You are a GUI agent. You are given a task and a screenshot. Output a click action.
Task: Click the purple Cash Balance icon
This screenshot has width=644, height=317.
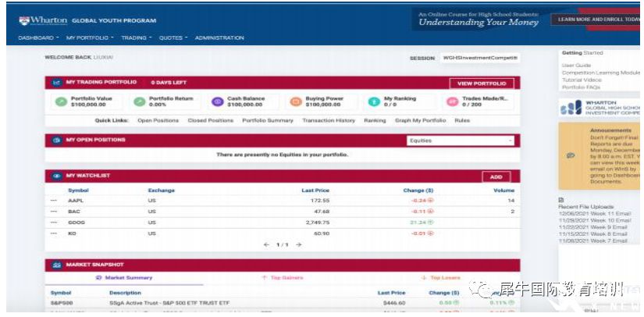click(x=217, y=102)
